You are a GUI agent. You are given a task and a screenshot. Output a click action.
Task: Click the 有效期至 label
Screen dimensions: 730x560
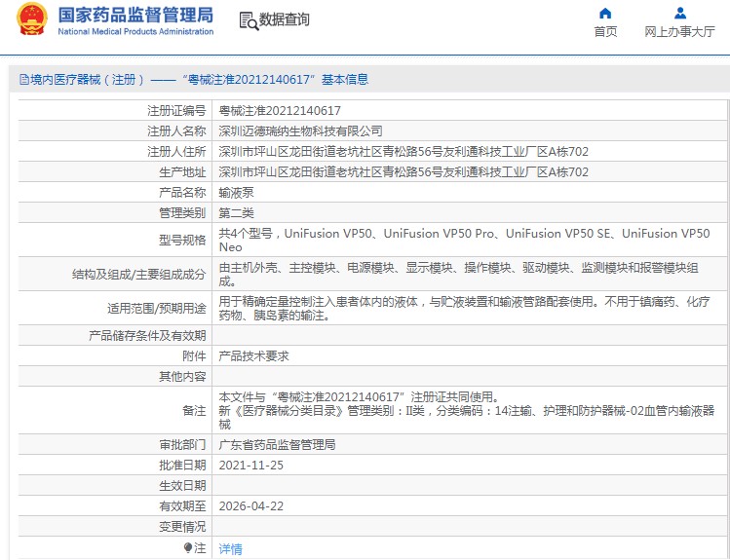pos(182,506)
